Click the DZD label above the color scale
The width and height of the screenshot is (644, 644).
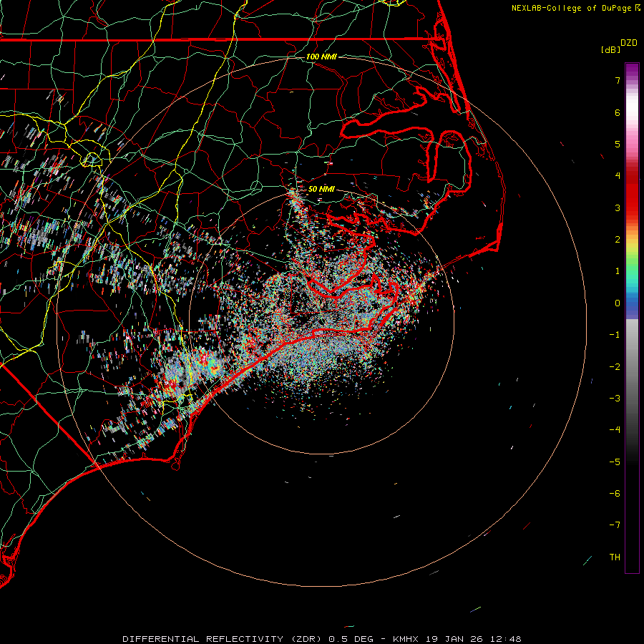coord(628,43)
